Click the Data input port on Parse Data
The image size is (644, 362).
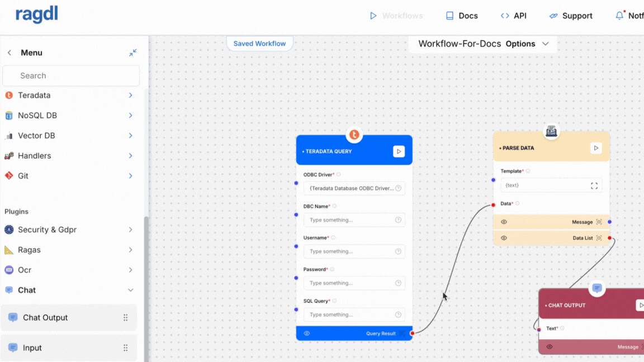coord(493,205)
